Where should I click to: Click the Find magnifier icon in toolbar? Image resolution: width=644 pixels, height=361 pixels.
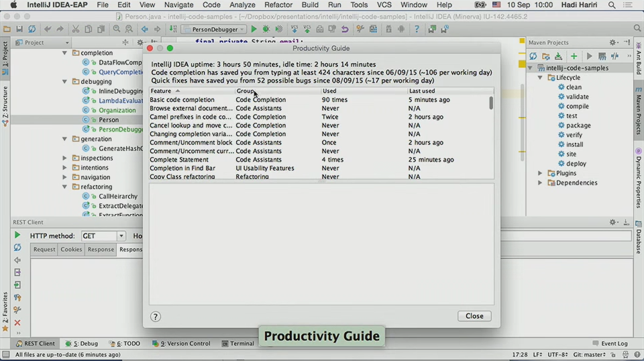117,29
